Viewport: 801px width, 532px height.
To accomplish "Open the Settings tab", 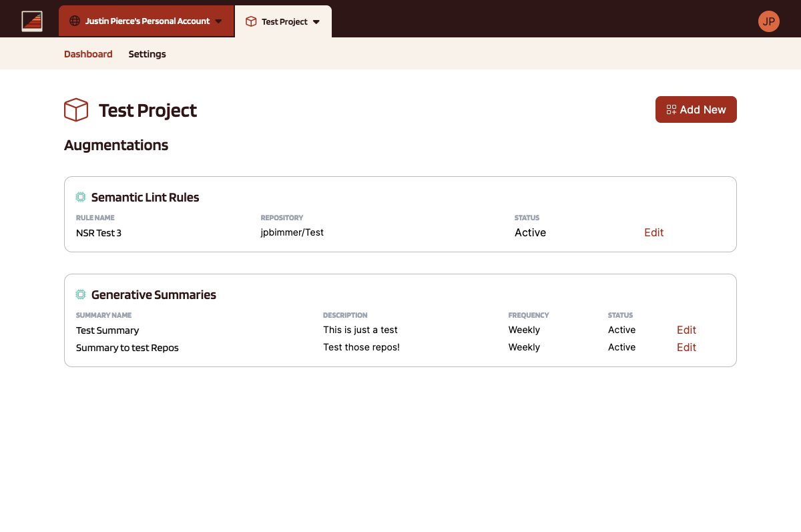I will pyautogui.click(x=147, y=54).
